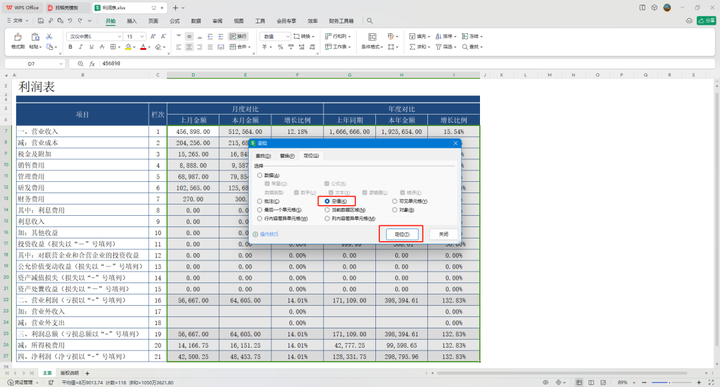This screenshot has width=720, height=387.
Task: Switch to the 公式 ribbon tab
Action: [174, 21]
